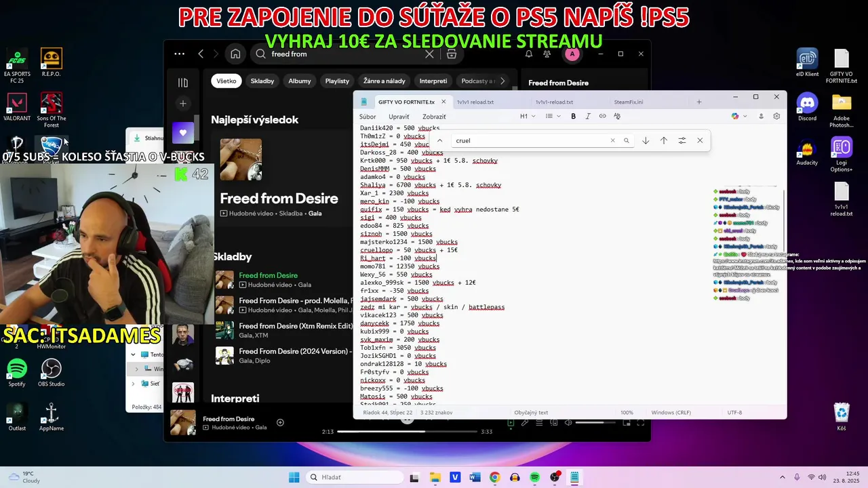This screenshot has height=488, width=868.
Task: Select the Interpreti filter chip
Action: pos(433,81)
